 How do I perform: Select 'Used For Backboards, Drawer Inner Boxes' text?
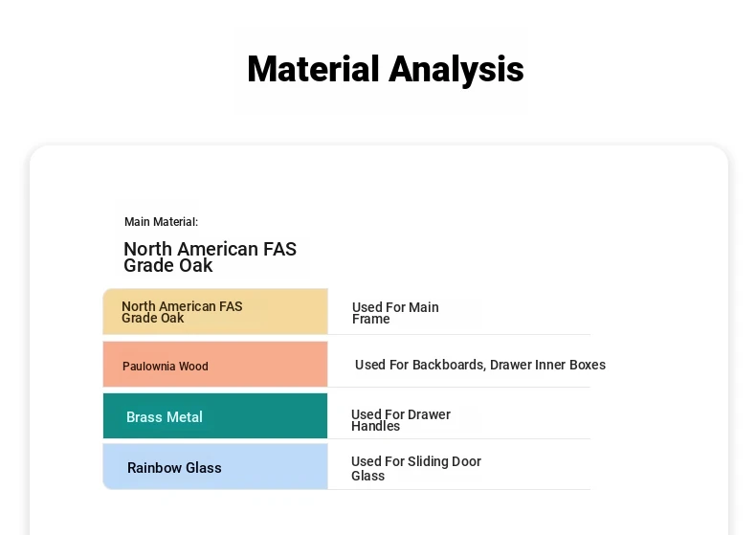pos(479,365)
